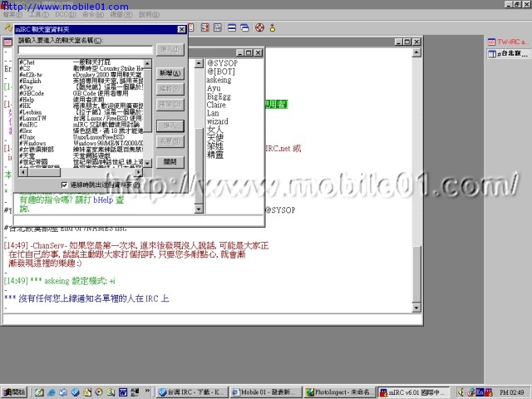Launch Microsoft Word from Quick Launch
532x399 pixels.
[123, 392]
